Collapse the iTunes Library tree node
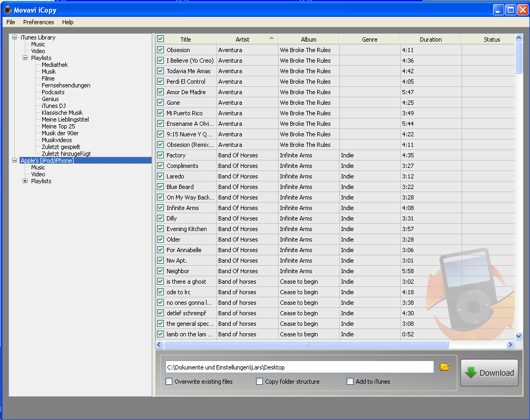530x420 pixels. point(14,37)
